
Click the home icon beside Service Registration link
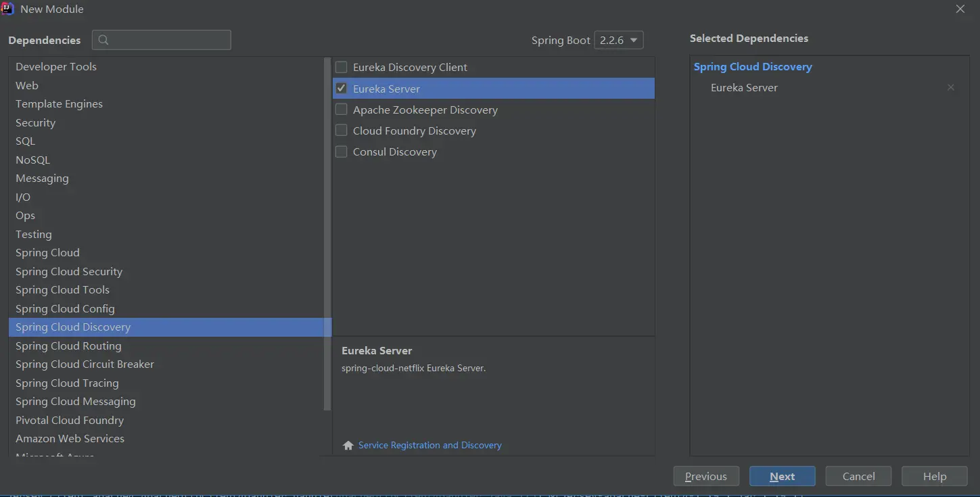[348, 446]
